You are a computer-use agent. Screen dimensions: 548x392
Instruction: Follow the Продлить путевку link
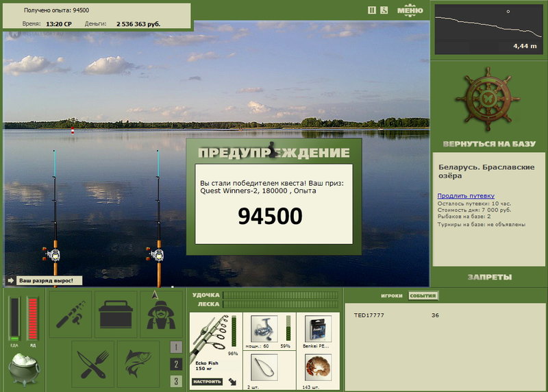(x=466, y=196)
